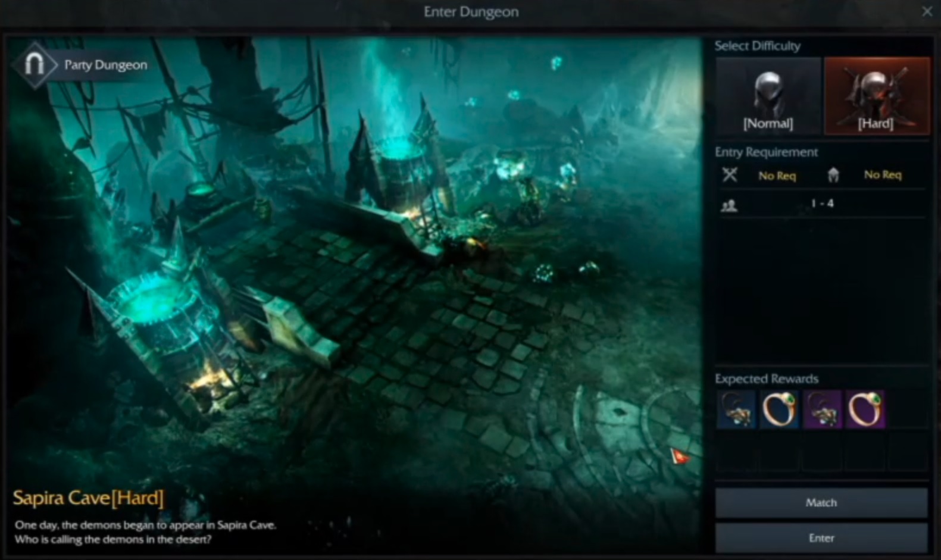Image resolution: width=941 pixels, height=560 pixels.
Task: Click the dungeon description text
Action: point(145,532)
